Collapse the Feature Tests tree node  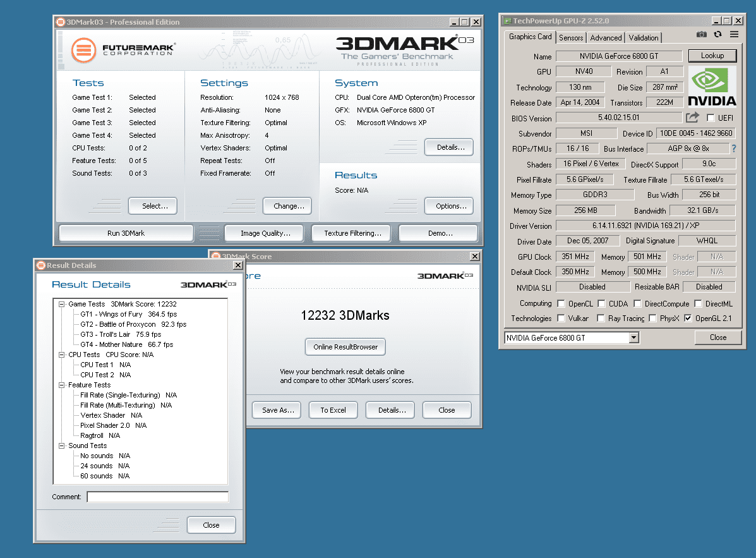click(62, 385)
